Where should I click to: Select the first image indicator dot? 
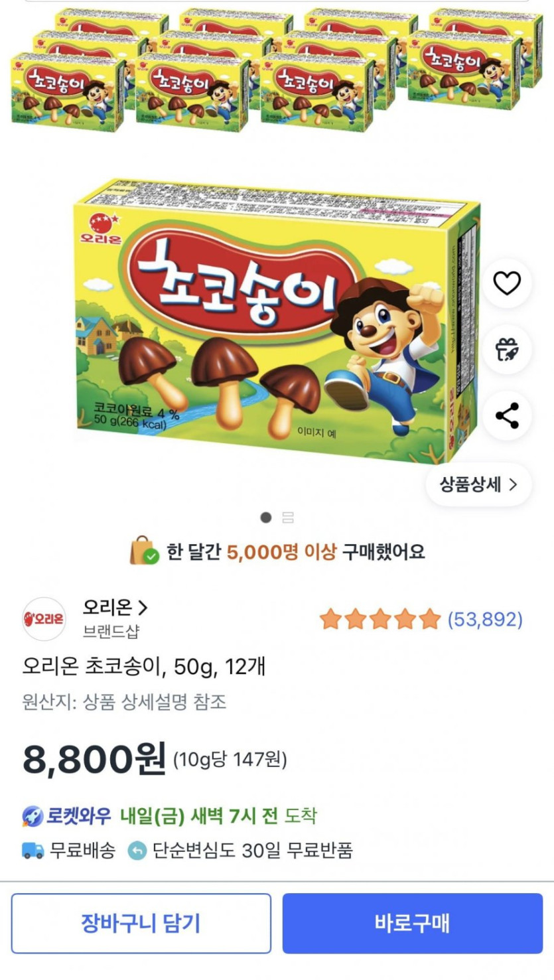tap(266, 518)
